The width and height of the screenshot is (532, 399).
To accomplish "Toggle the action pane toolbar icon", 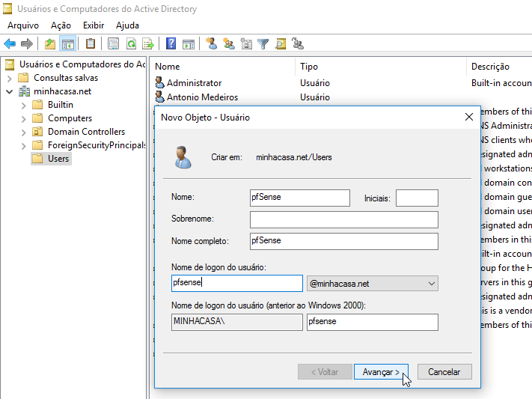I will [x=189, y=44].
